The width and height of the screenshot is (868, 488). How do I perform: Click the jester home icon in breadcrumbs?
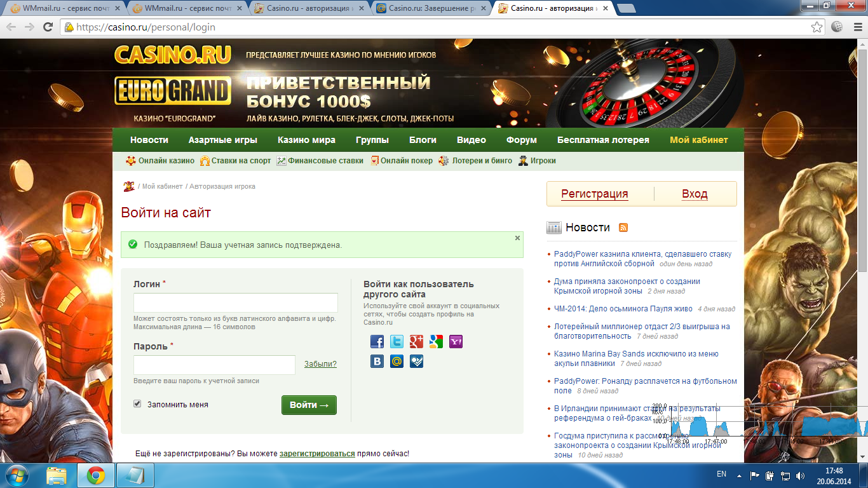129,186
